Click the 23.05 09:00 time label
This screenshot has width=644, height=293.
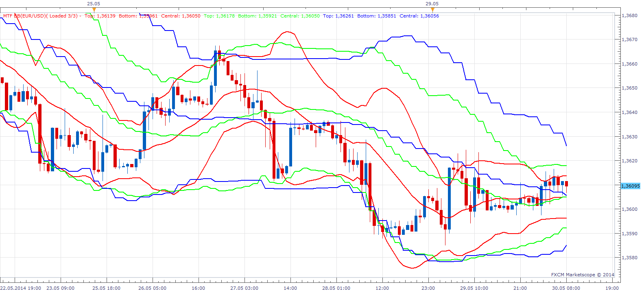pyautogui.click(x=61, y=288)
